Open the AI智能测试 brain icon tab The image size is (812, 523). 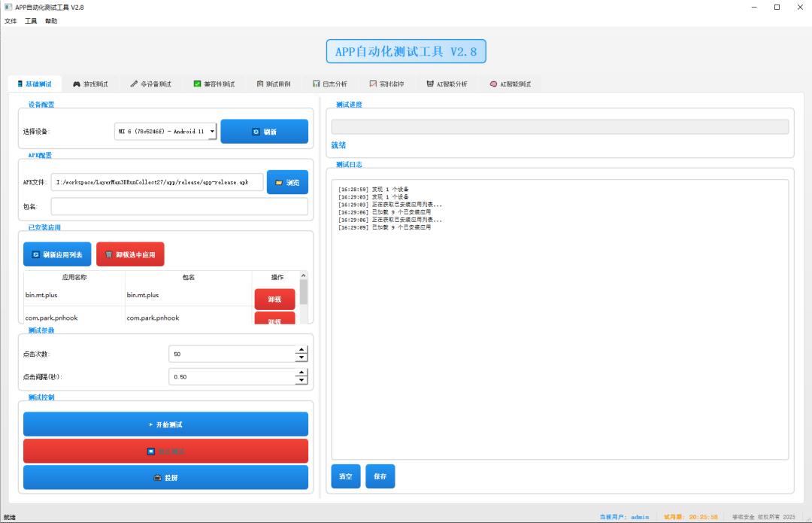510,84
